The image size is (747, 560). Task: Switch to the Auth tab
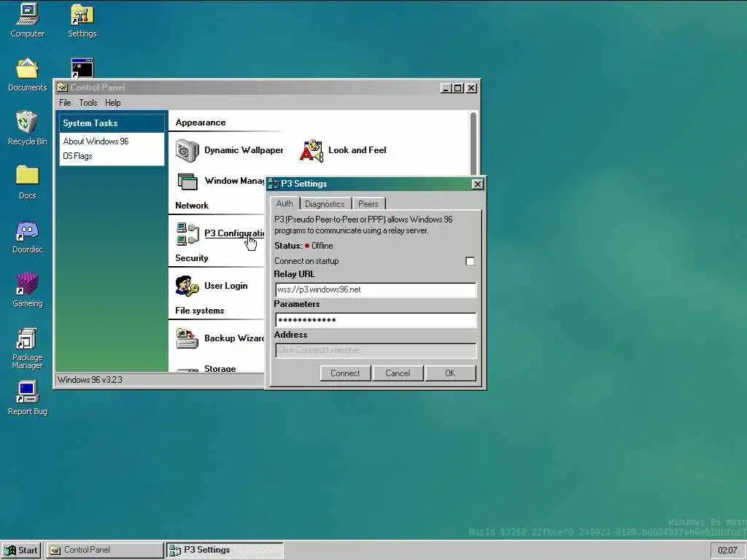pos(285,203)
